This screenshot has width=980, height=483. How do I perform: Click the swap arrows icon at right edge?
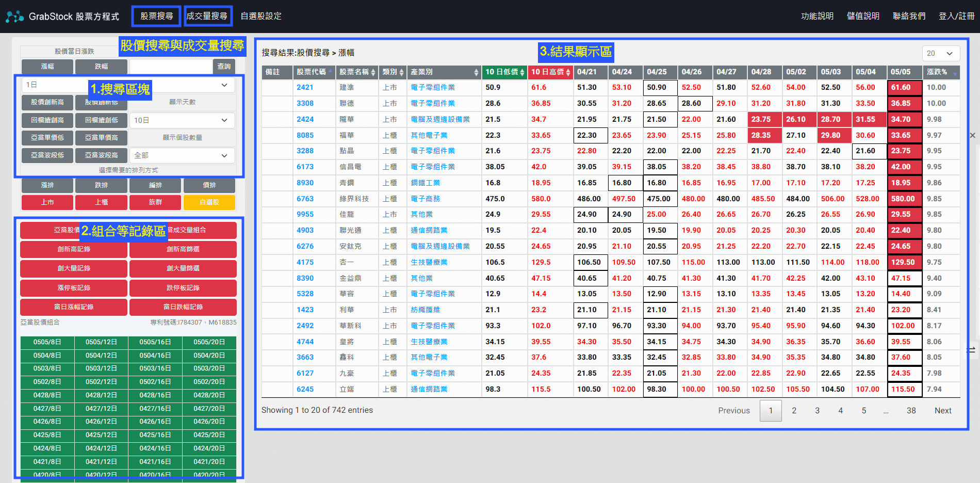pos(971,350)
